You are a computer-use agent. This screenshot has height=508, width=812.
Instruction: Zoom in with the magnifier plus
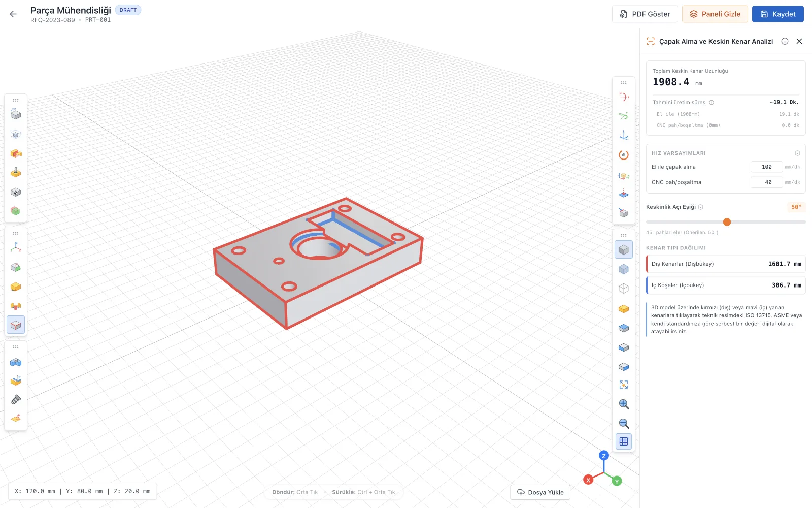pos(624,404)
